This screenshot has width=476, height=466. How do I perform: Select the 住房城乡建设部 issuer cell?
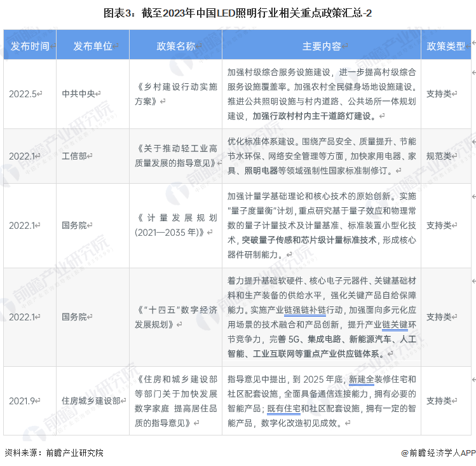coord(92,401)
